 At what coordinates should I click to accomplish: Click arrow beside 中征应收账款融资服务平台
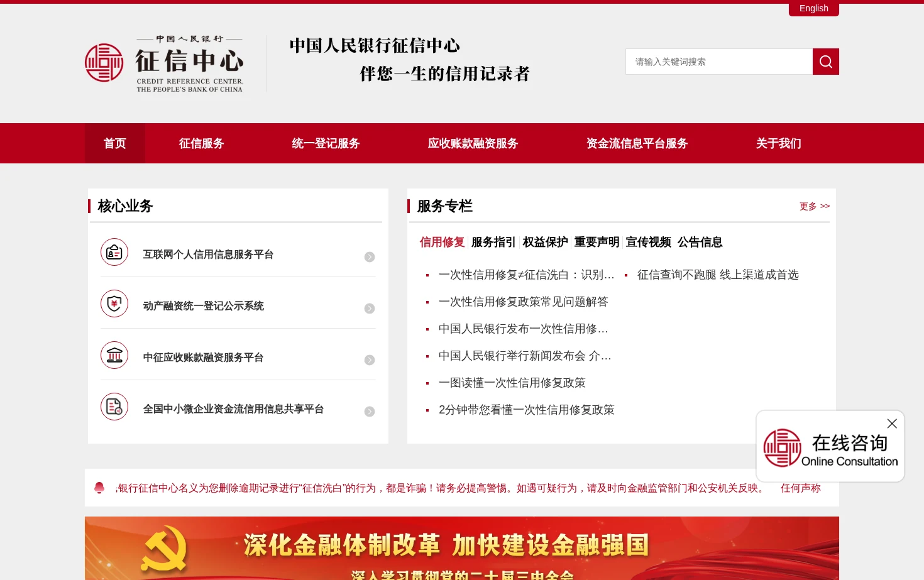coord(370,360)
